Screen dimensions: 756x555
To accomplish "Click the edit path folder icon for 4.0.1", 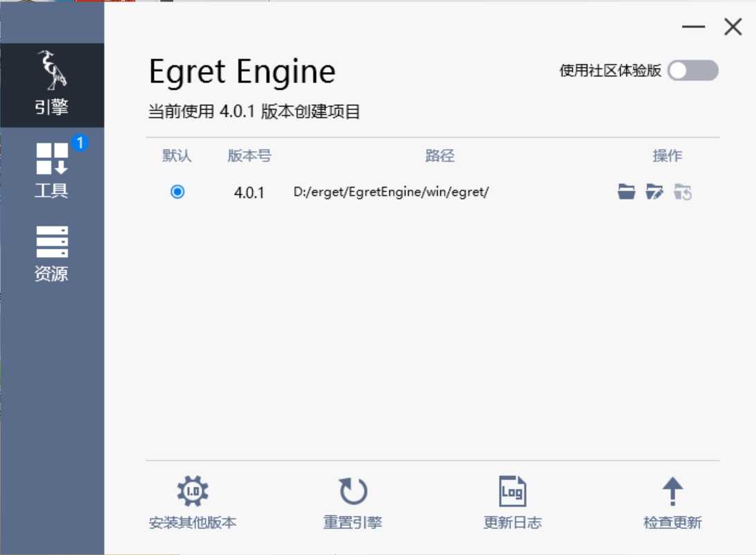I will coord(654,191).
